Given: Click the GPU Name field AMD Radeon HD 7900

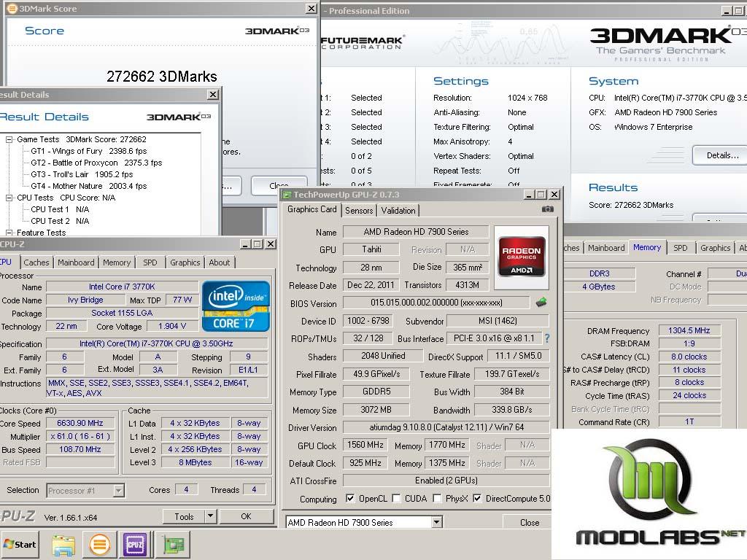Looking at the screenshot, I should point(416,232).
